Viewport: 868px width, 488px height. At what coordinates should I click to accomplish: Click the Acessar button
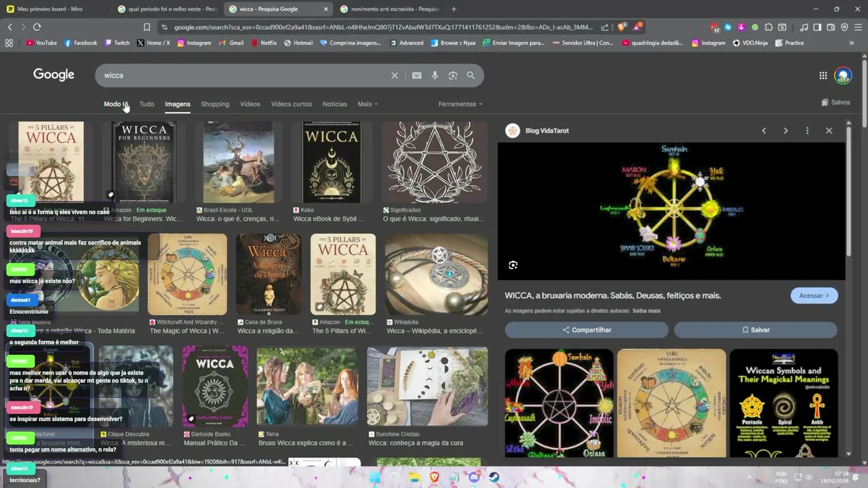pyautogui.click(x=814, y=296)
